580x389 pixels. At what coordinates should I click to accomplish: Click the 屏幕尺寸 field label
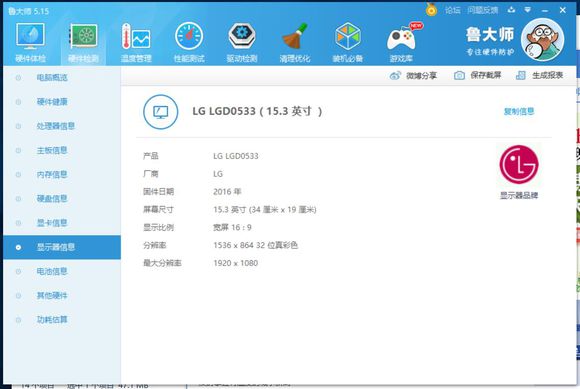pos(158,210)
